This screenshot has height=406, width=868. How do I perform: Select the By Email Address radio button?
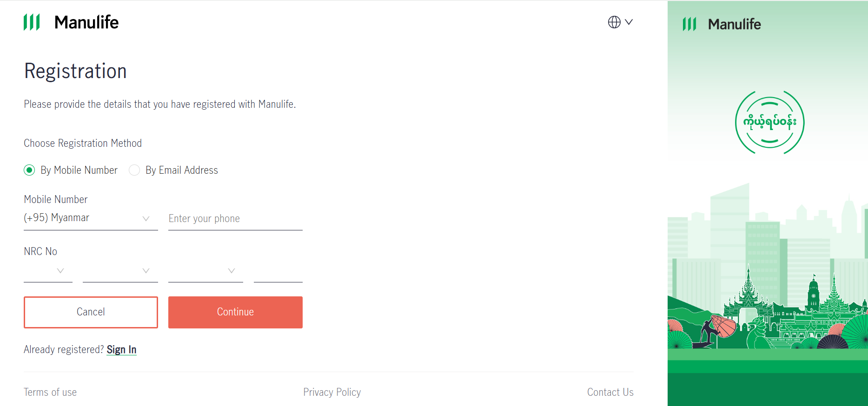point(134,170)
